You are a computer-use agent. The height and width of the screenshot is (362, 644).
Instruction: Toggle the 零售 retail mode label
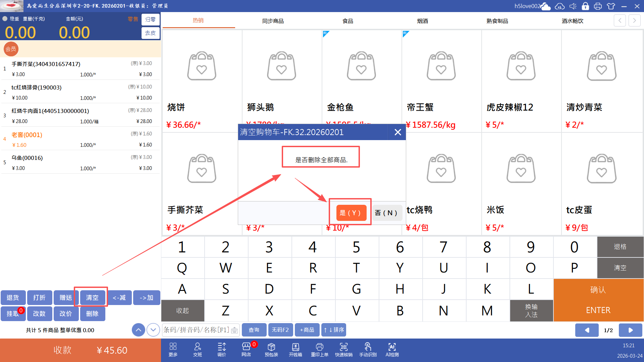click(x=133, y=19)
